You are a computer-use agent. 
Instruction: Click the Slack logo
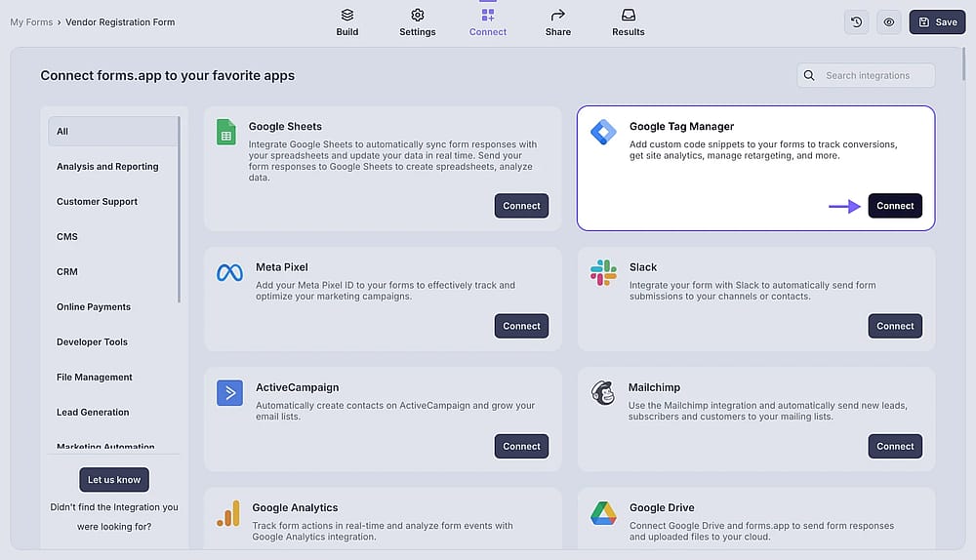click(x=603, y=272)
